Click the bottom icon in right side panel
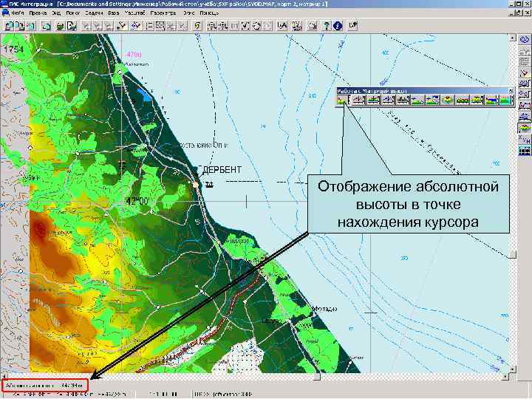Screen dimensions: 532x399 (x=525, y=151)
